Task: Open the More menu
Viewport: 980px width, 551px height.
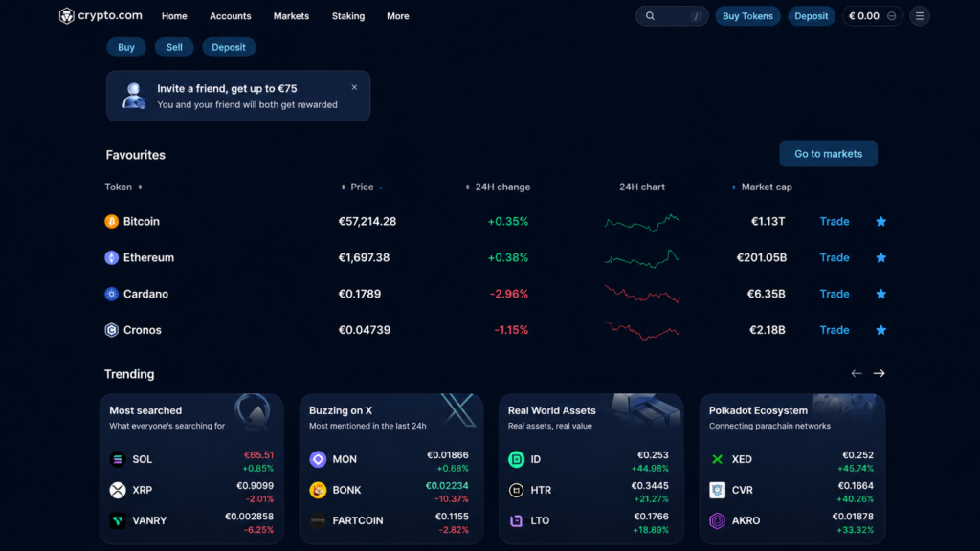Action: (x=397, y=16)
